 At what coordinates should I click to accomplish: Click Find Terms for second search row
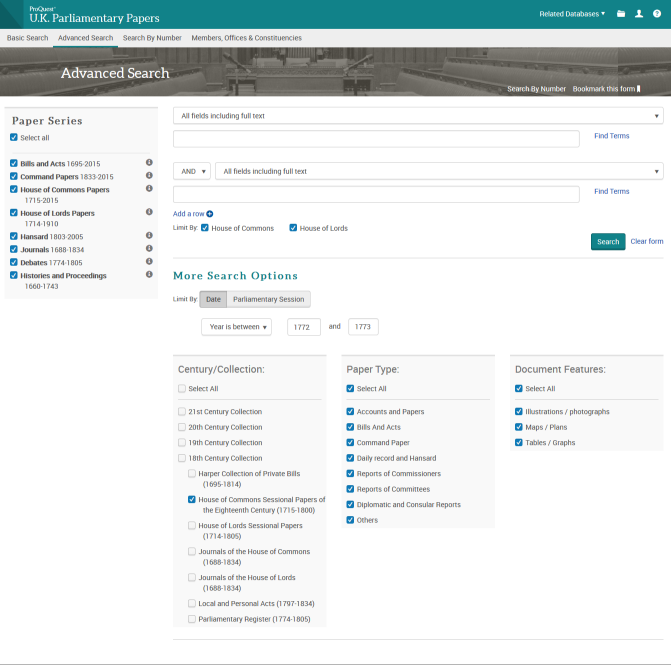[x=612, y=191]
